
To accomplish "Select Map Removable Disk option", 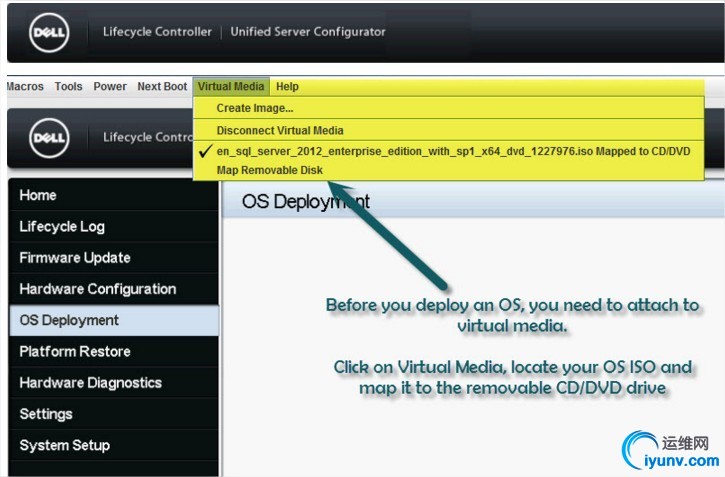I will (449, 170).
